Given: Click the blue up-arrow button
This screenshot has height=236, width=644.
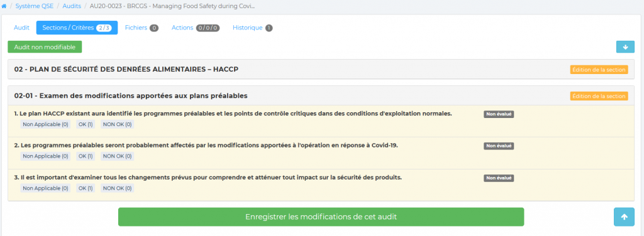Looking at the screenshot, I should pyautogui.click(x=625, y=217).
